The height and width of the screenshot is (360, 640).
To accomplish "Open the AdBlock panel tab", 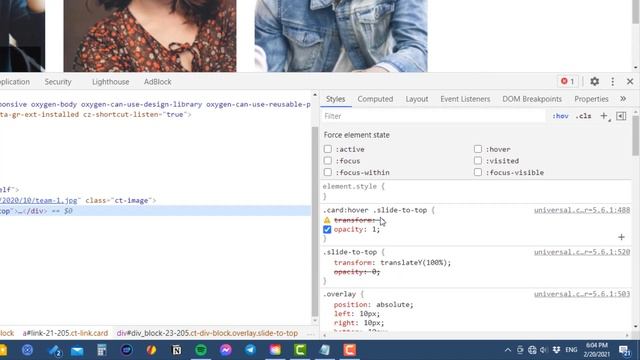I will coord(158,82).
